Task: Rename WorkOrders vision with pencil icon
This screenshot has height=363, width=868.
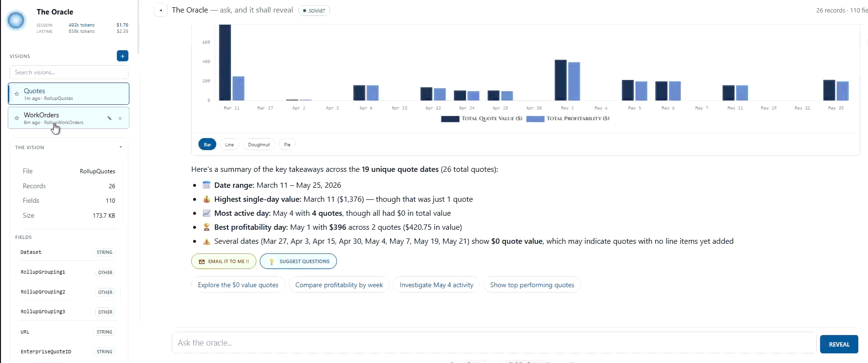Action: click(109, 118)
